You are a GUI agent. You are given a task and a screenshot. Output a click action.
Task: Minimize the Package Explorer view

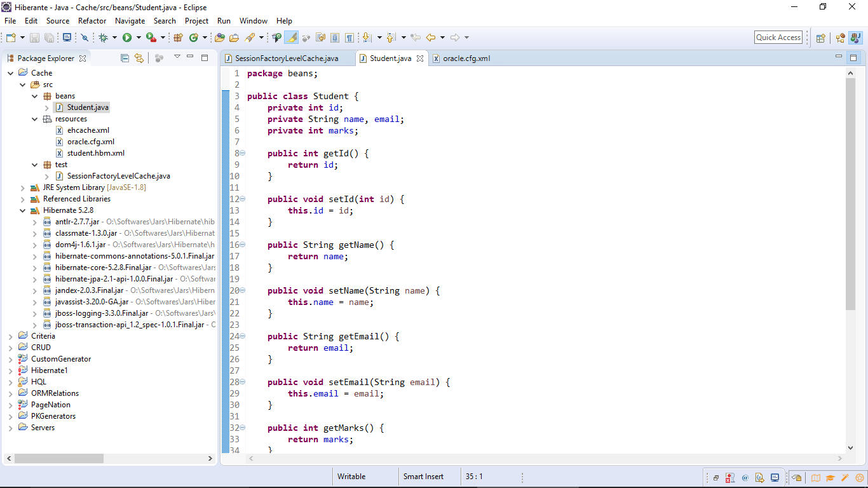pyautogui.click(x=190, y=57)
